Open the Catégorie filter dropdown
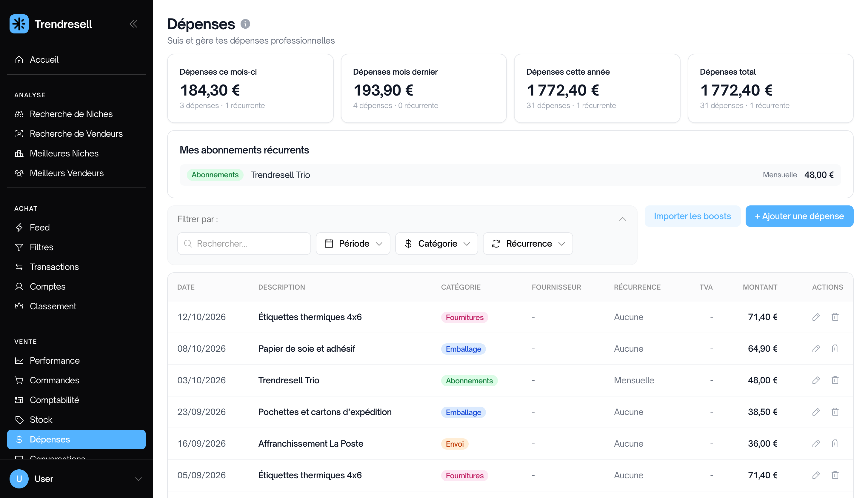Image resolution: width=868 pixels, height=498 pixels. click(437, 244)
